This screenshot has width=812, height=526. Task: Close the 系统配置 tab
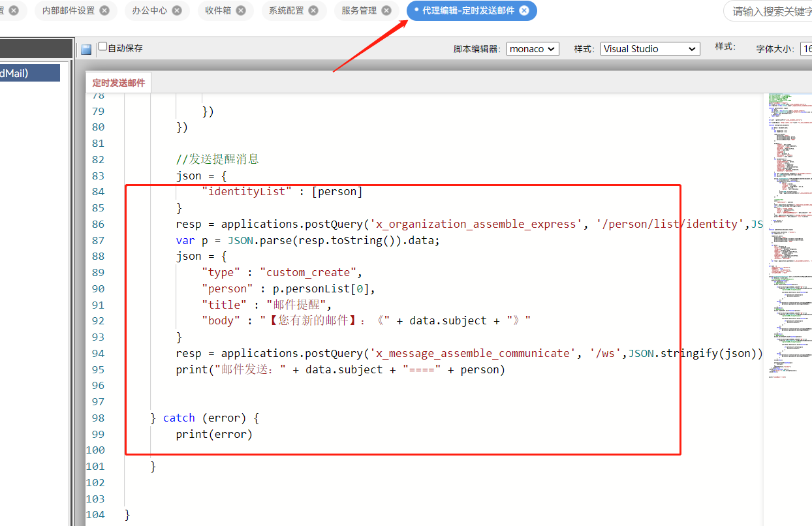point(313,10)
